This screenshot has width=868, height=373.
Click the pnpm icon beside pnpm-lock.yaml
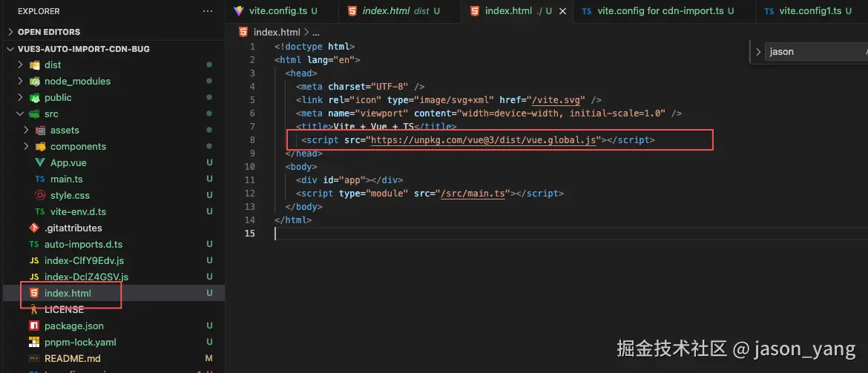tap(34, 342)
